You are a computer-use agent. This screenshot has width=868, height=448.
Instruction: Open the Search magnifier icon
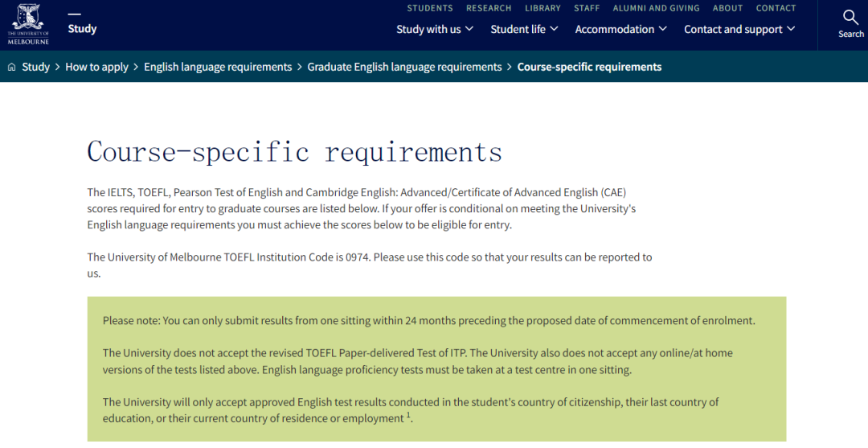[850, 18]
